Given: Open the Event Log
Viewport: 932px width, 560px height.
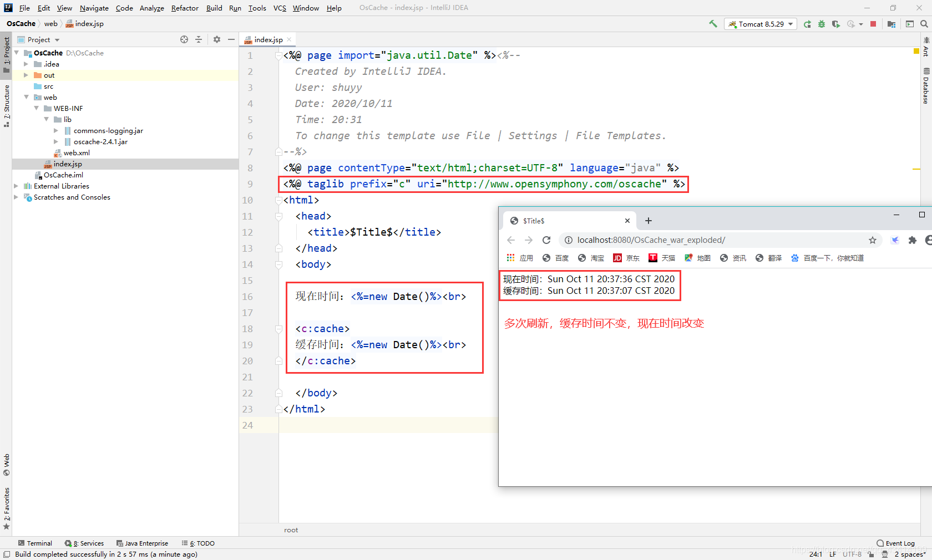Looking at the screenshot, I should pos(896,543).
